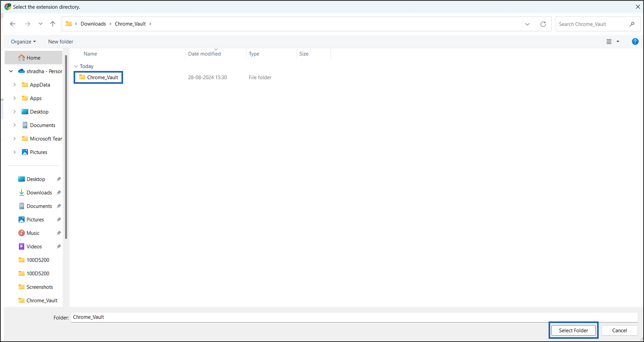This screenshot has width=644, height=342.
Task: Change the view layout icon
Action: click(609, 42)
